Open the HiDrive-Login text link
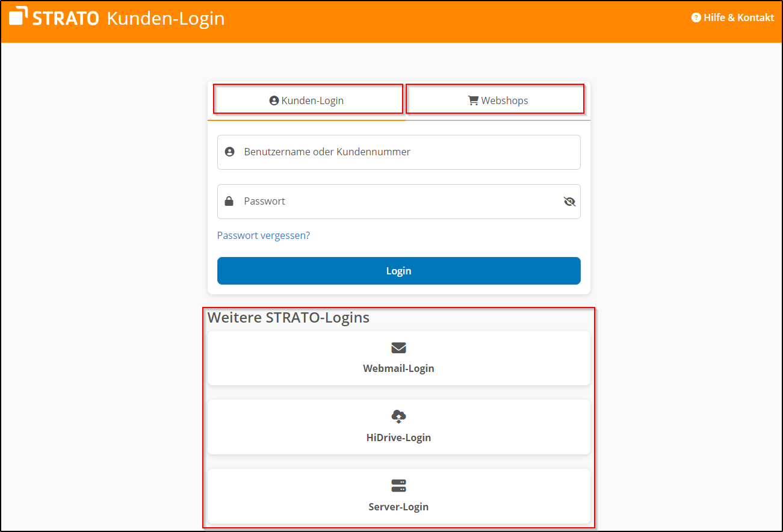The image size is (783, 532). (398, 438)
